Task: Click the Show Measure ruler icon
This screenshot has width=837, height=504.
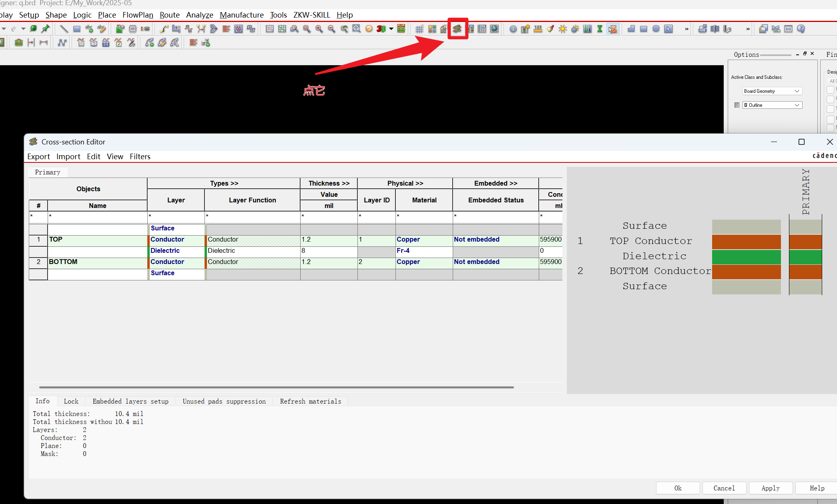Action: (538, 29)
